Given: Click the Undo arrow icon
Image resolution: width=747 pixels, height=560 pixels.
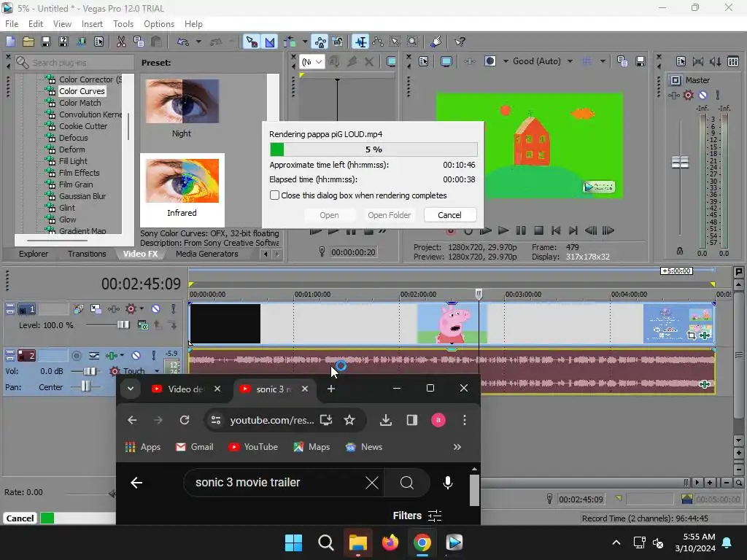Looking at the screenshot, I should pyautogui.click(x=183, y=42).
